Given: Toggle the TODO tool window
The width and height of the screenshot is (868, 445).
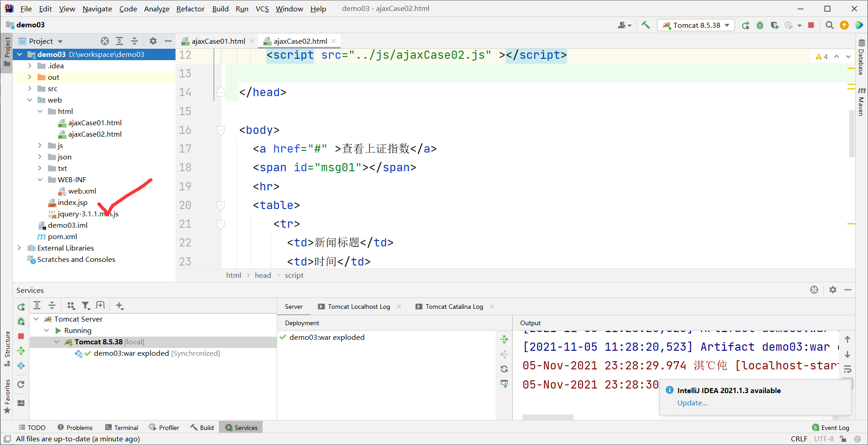Looking at the screenshot, I should pyautogui.click(x=31, y=427).
